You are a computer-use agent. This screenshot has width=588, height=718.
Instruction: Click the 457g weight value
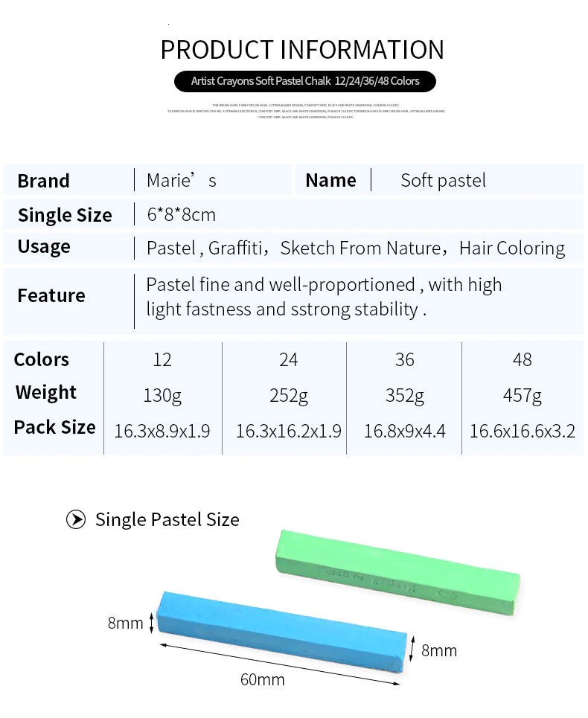point(522,395)
